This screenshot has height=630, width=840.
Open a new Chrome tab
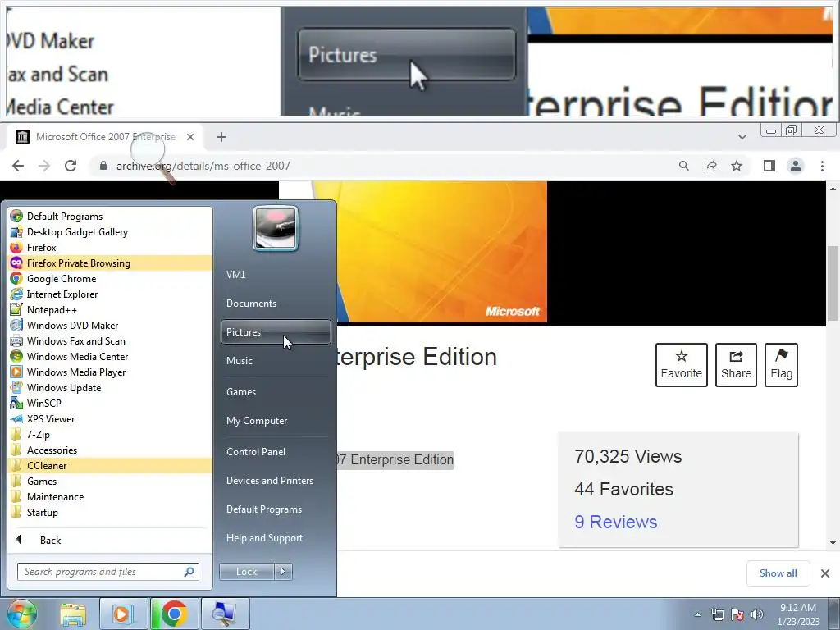coord(221,137)
